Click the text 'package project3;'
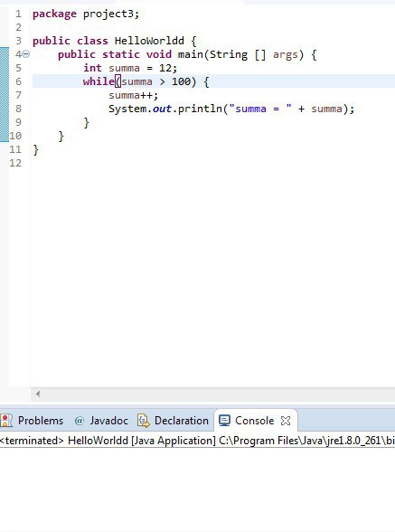395x532 pixels. tap(86, 14)
